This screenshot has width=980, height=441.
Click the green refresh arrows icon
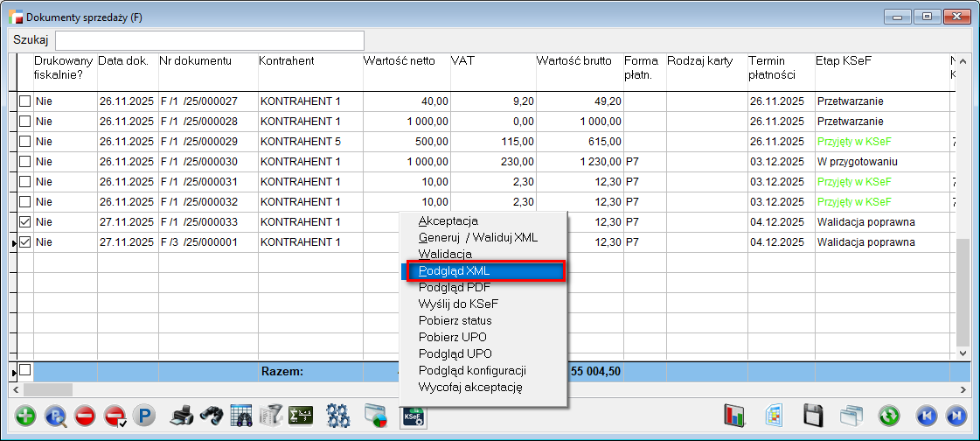pyautogui.click(x=890, y=416)
